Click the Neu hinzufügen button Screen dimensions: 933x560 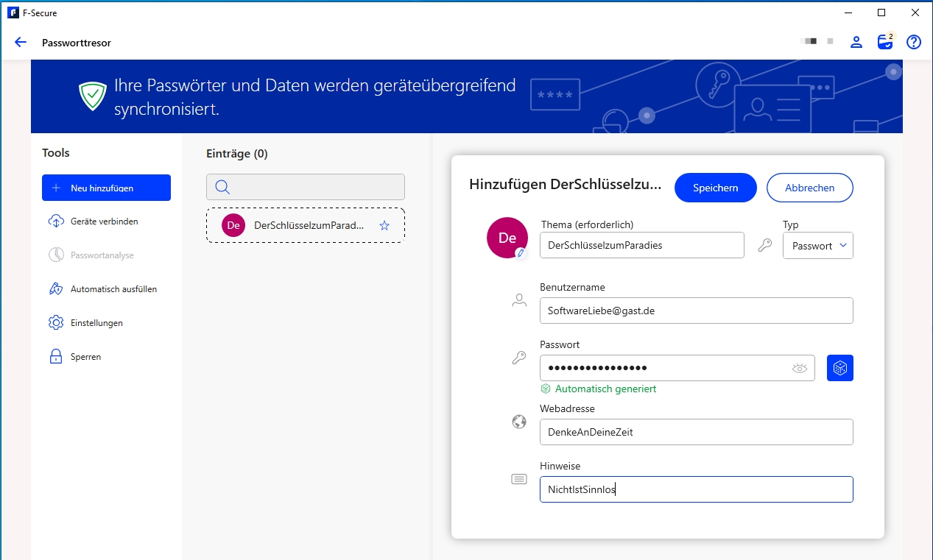click(106, 188)
